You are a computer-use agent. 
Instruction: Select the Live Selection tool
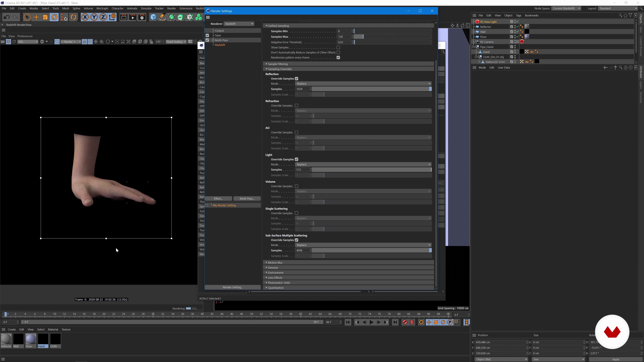point(27,17)
